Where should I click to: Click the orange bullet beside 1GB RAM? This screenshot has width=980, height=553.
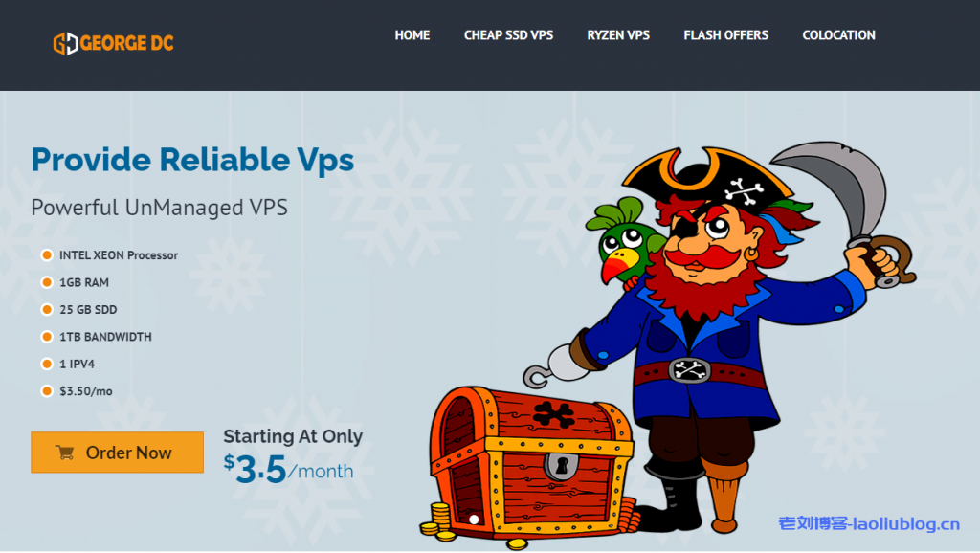[x=47, y=282]
